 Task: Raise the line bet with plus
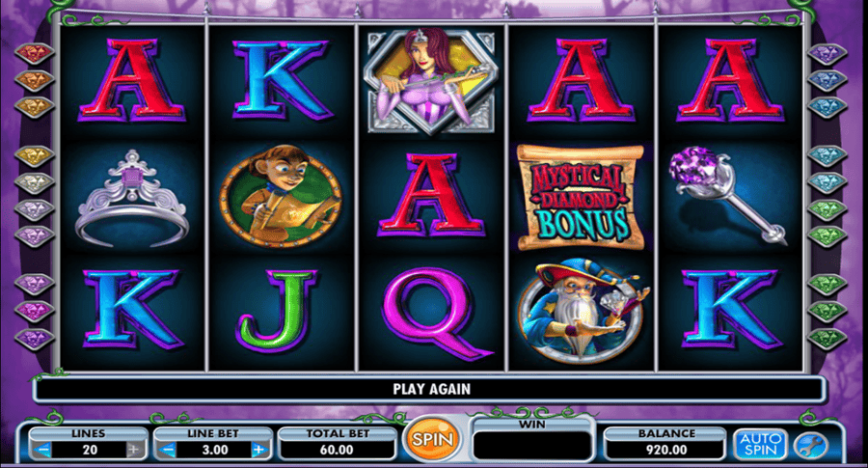click(258, 450)
